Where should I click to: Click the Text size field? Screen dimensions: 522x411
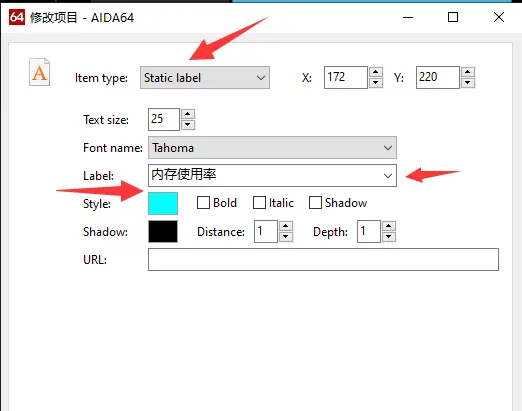point(164,119)
